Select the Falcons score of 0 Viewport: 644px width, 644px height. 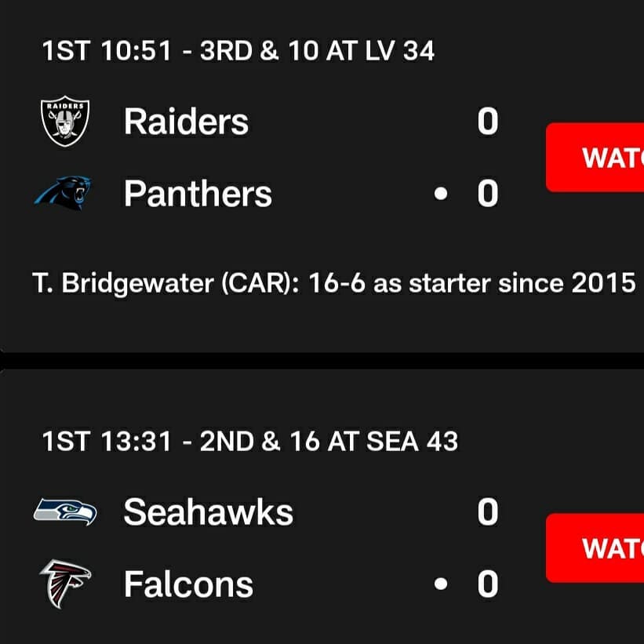coord(488,584)
